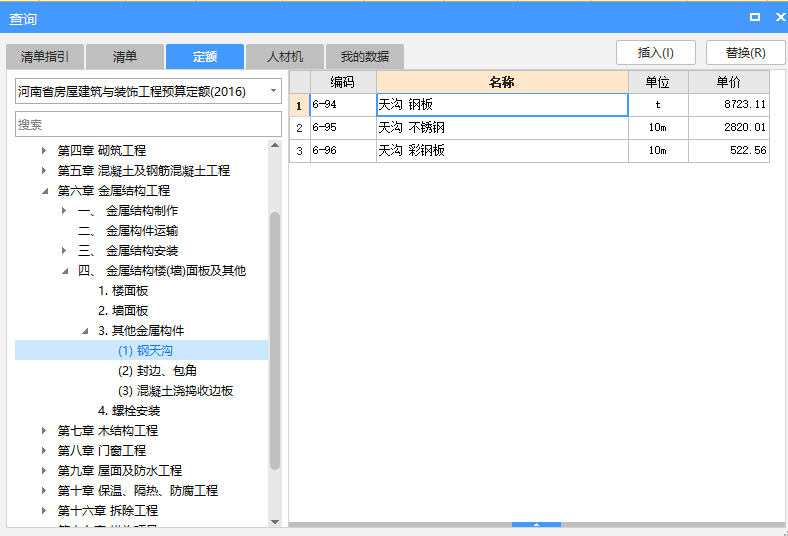Expand 三、金属结构安装 arrow
The image size is (788, 536).
pos(64,250)
